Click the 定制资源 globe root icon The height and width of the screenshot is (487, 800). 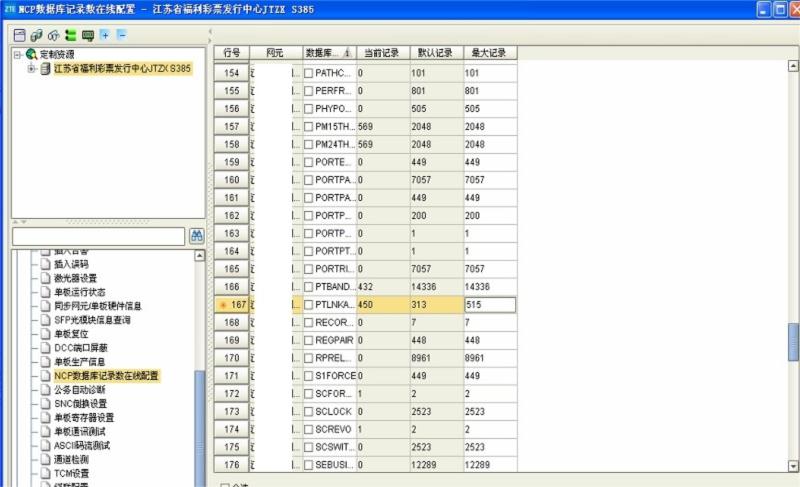[x=32, y=54]
